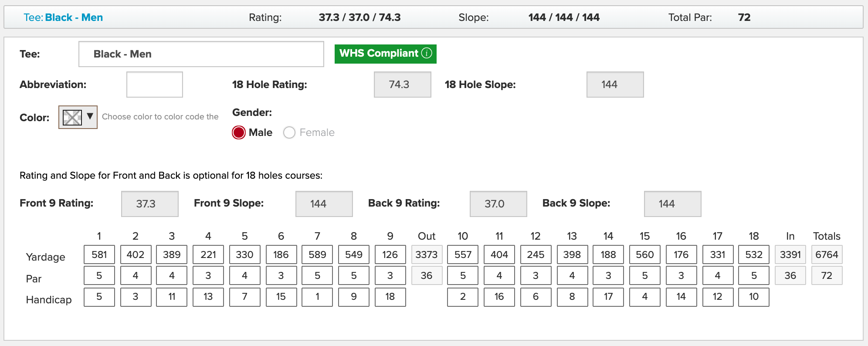Click hole 1 yardage box showing 581
The width and height of the screenshot is (868, 346).
99,254
